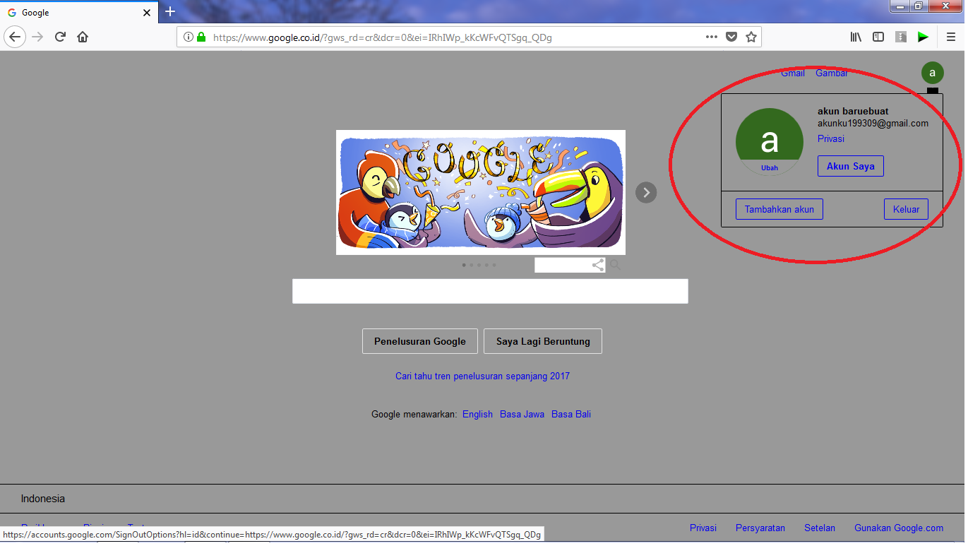Advance the doodle carousel with the arrow

[x=645, y=191]
